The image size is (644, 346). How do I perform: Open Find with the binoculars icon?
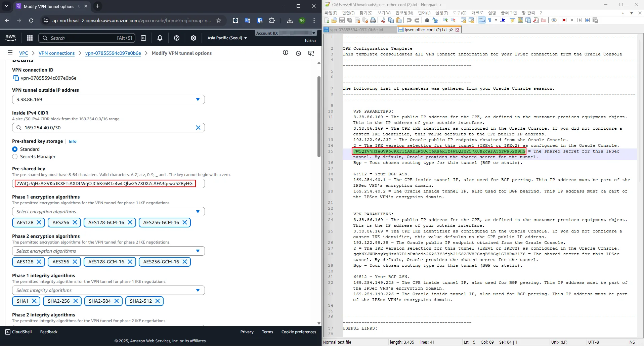pos(427,20)
